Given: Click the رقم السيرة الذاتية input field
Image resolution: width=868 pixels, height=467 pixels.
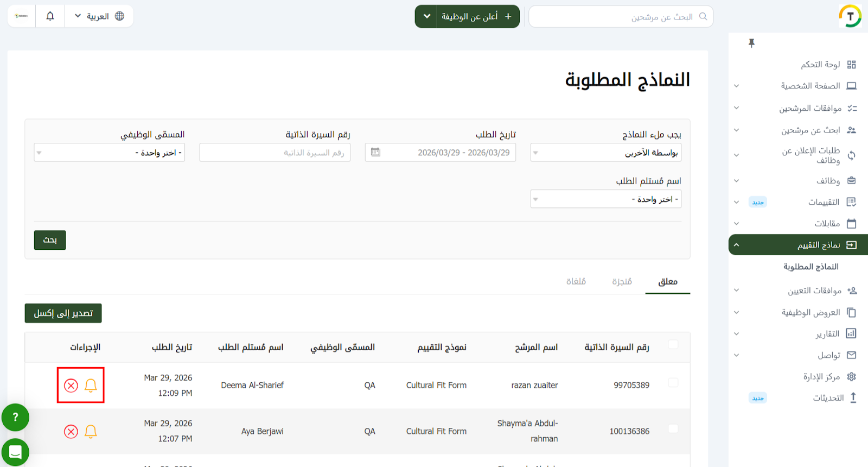Looking at the screenshot, I should tap(275, 153).
